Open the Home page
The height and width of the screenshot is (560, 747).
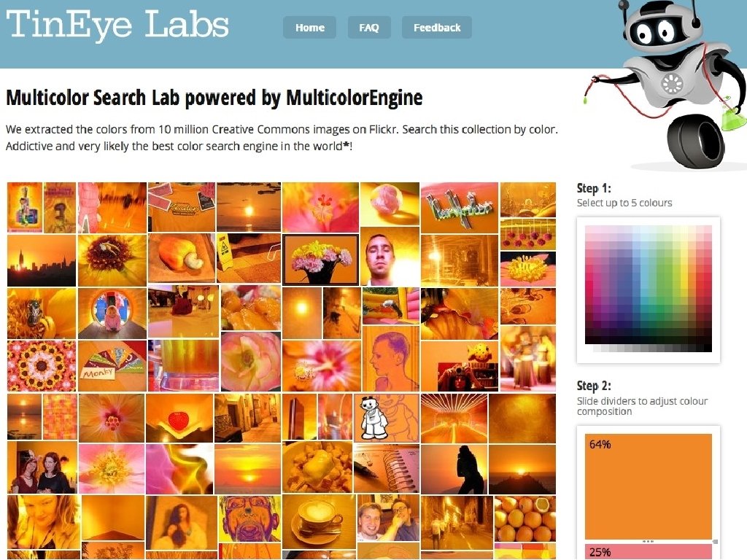click(309, 28)
